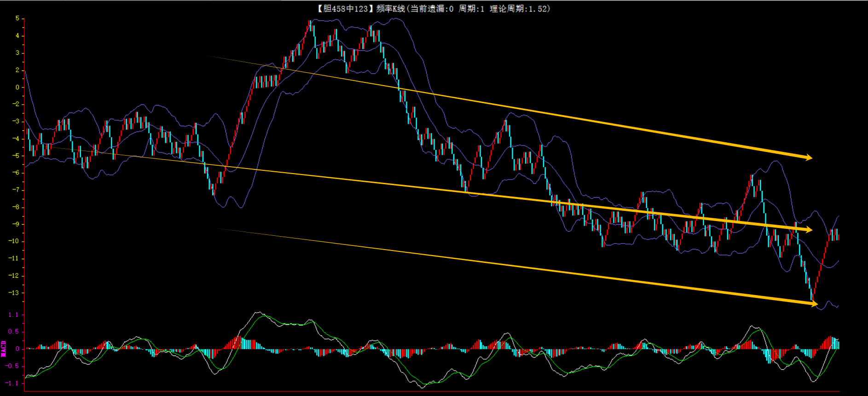Click the K-line axis label "-10"
Image resolution: width=868 pixels, height=396 pixels.
pyautogui.click(x=14, y=241)
